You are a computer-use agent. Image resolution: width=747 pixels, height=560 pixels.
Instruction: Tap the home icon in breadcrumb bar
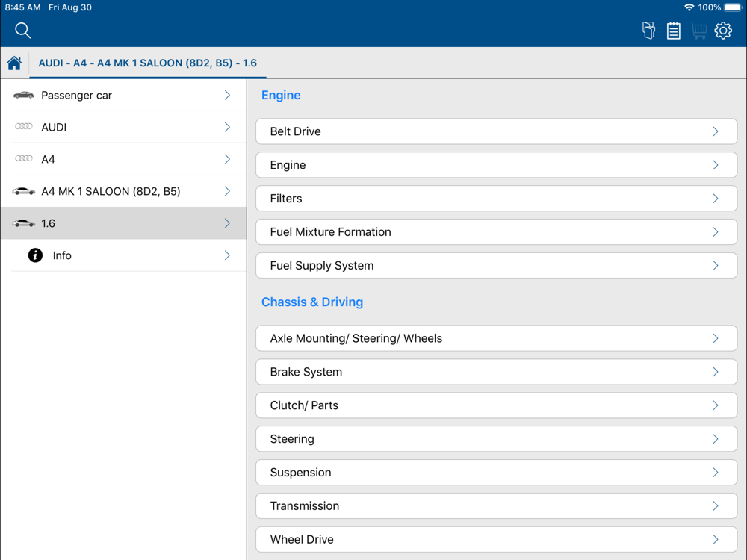pos(14,63)
